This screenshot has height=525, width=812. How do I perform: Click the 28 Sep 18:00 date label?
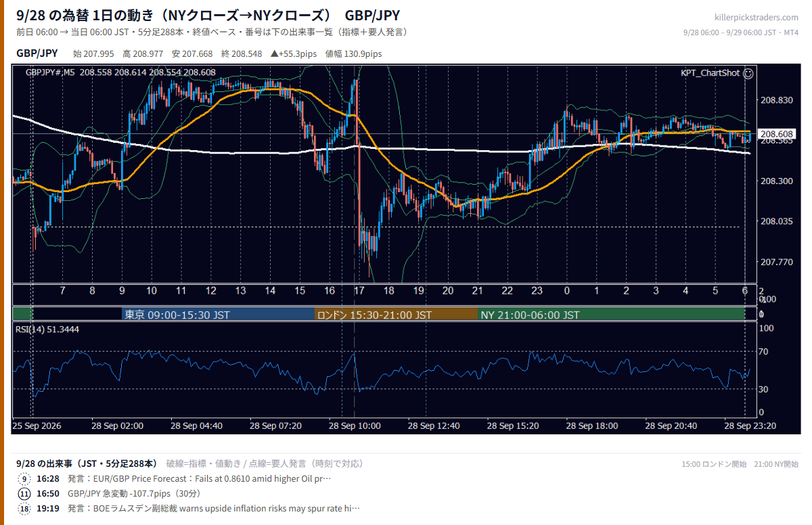click(592, 426)
